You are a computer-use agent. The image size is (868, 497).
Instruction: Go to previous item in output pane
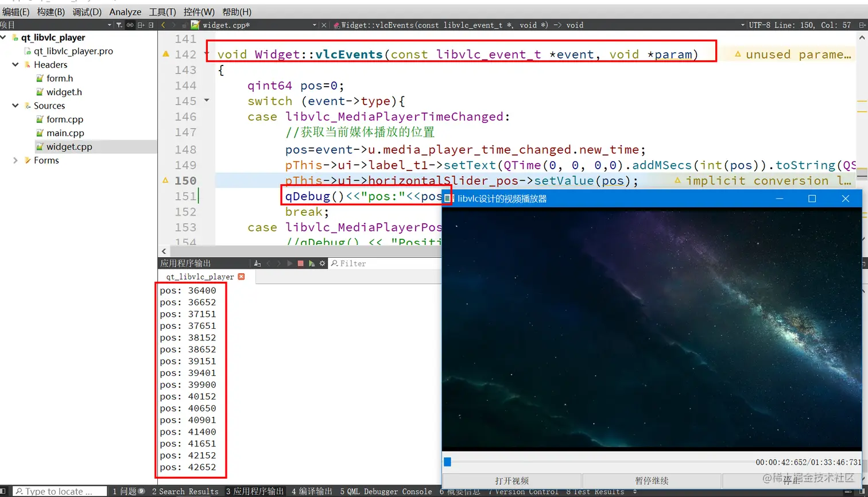point(268,263)
